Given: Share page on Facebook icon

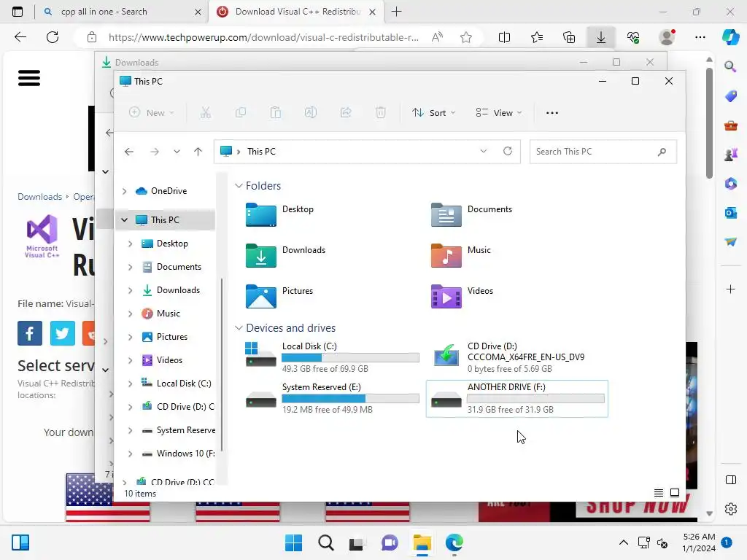Looking at the screenshot, I should point(30,333).
